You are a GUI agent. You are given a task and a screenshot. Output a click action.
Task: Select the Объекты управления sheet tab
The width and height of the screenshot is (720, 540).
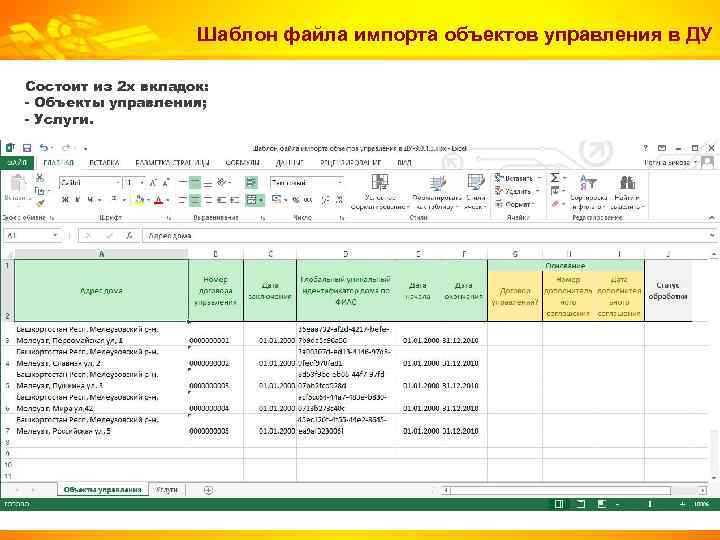pos(102,489)
